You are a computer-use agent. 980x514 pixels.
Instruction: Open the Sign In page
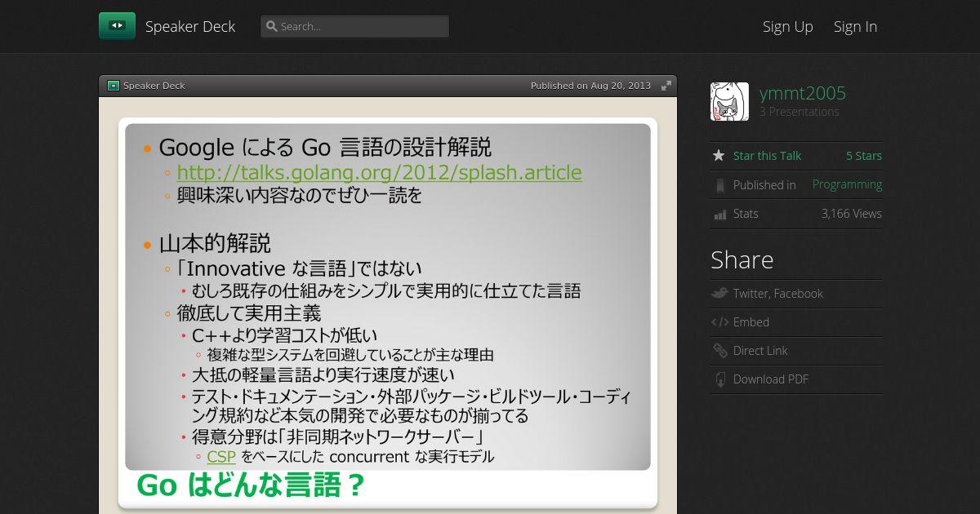tap(855, 26)
